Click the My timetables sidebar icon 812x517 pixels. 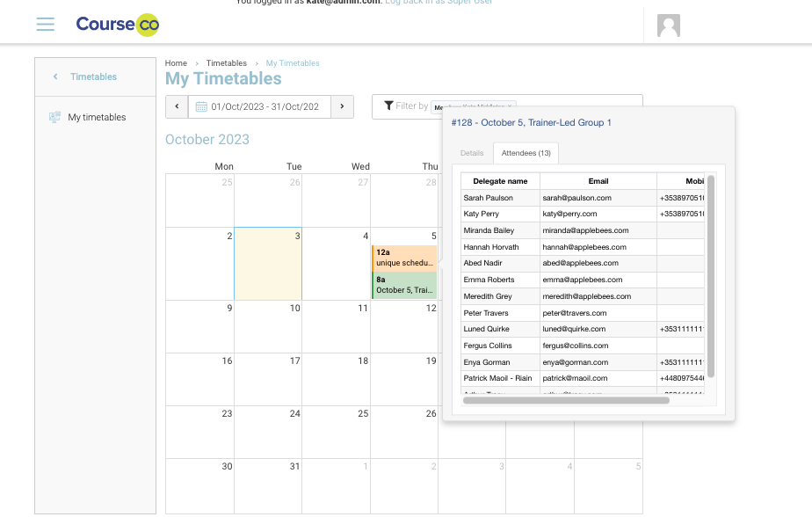54,117
